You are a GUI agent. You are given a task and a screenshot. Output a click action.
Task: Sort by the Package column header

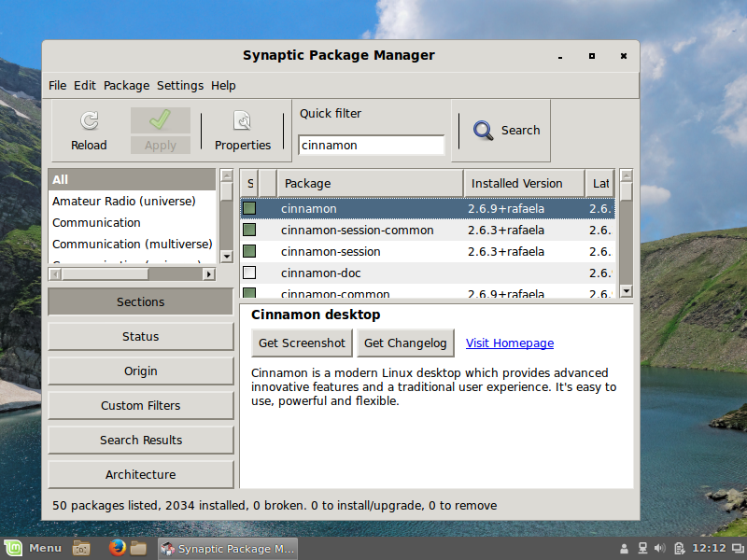370,183
